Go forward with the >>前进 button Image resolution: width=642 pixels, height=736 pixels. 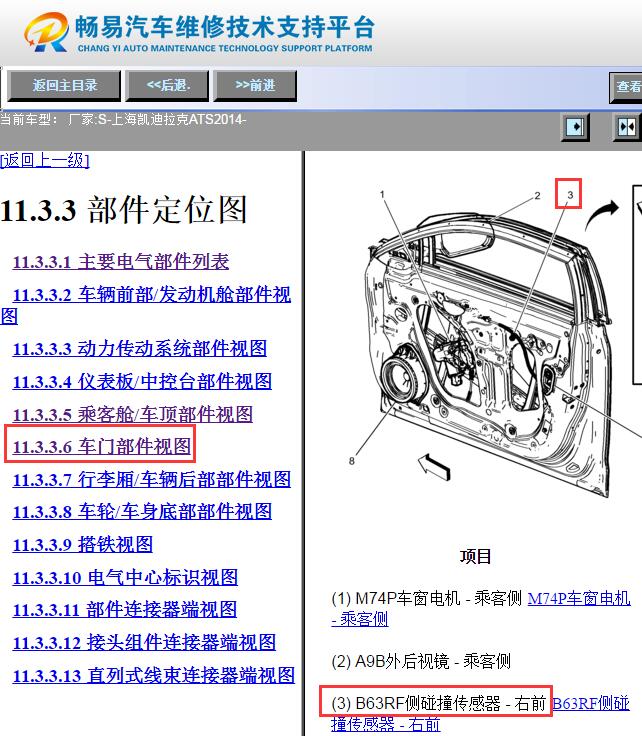click(x=255, y=85)
